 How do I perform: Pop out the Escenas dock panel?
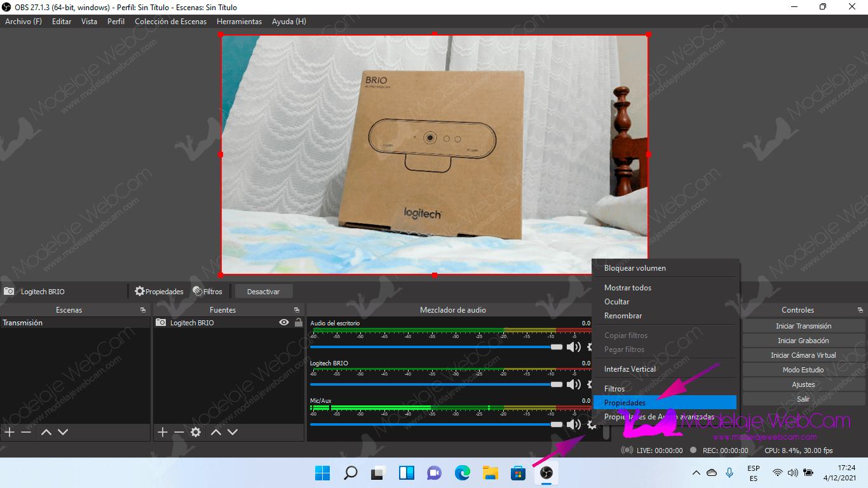pyautogui.click(x=143, y=310)
